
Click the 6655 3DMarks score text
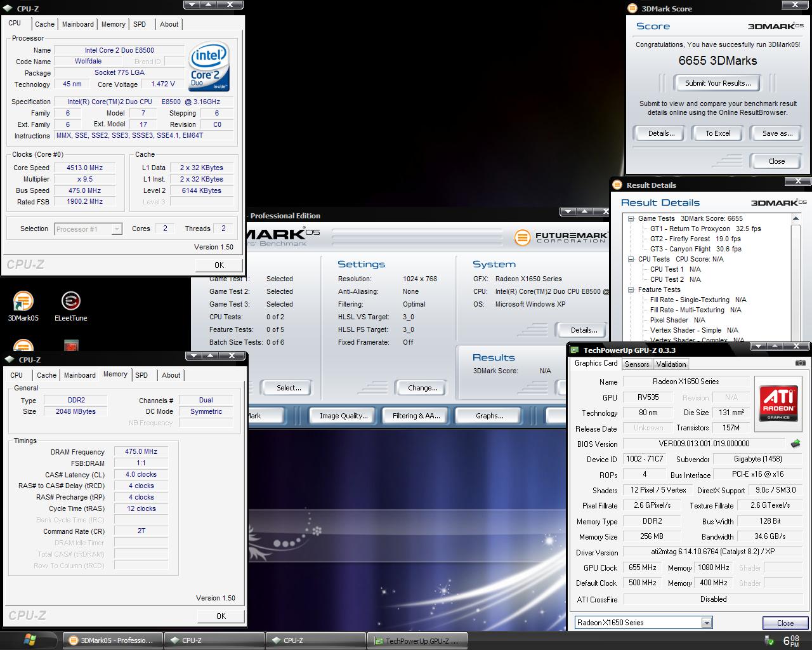click(x=717, y=61)
